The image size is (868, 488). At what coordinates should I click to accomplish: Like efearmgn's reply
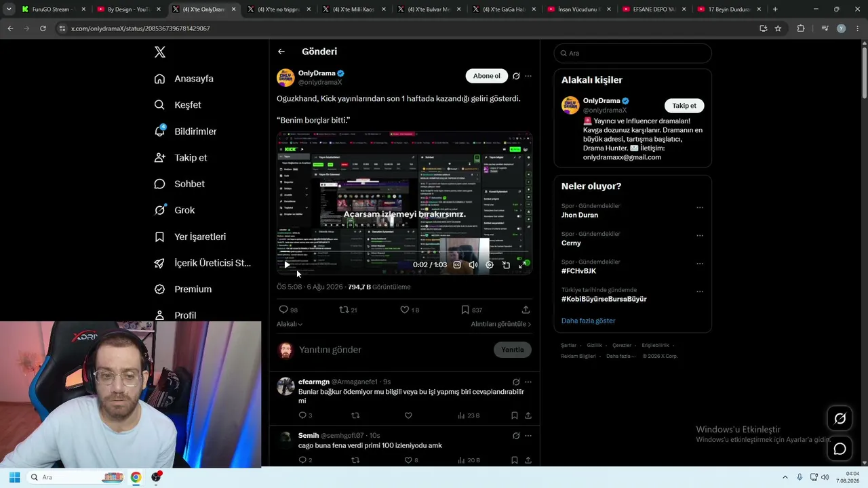pos(408,415)
